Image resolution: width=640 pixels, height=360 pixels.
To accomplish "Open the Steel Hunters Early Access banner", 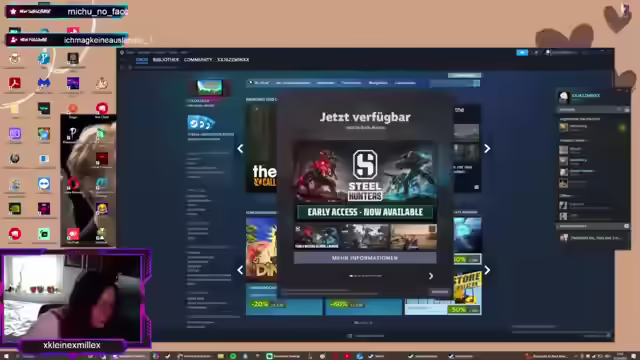I will pos(365,181).
